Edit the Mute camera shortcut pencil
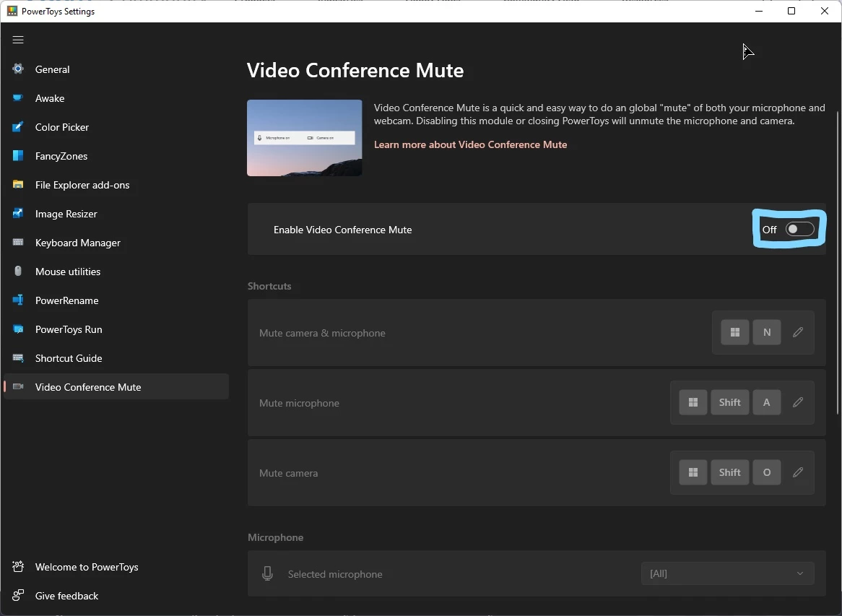Image resolution: width=842 pixels, height=616 pixels. pos(798,472)
